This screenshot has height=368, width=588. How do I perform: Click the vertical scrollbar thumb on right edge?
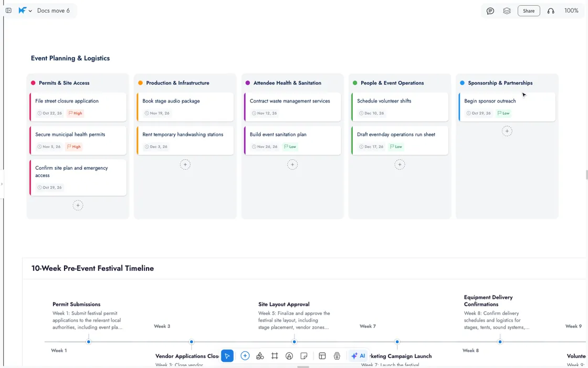pos(586,175)
